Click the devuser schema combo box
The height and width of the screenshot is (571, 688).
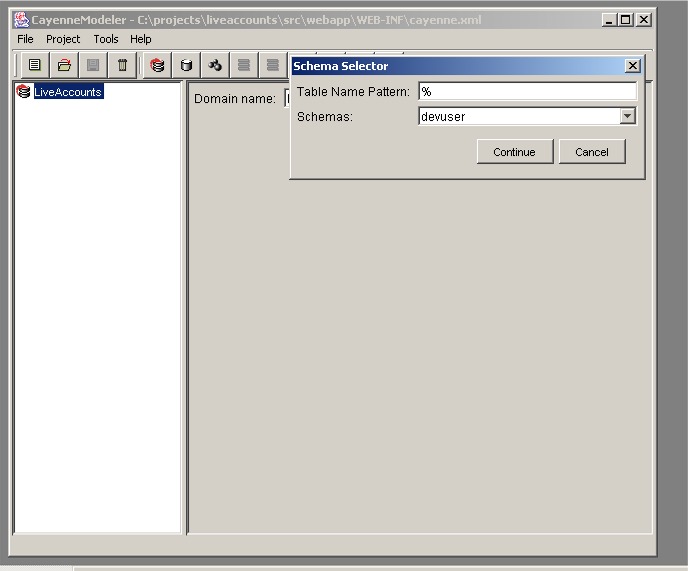(x=527, y=116)
